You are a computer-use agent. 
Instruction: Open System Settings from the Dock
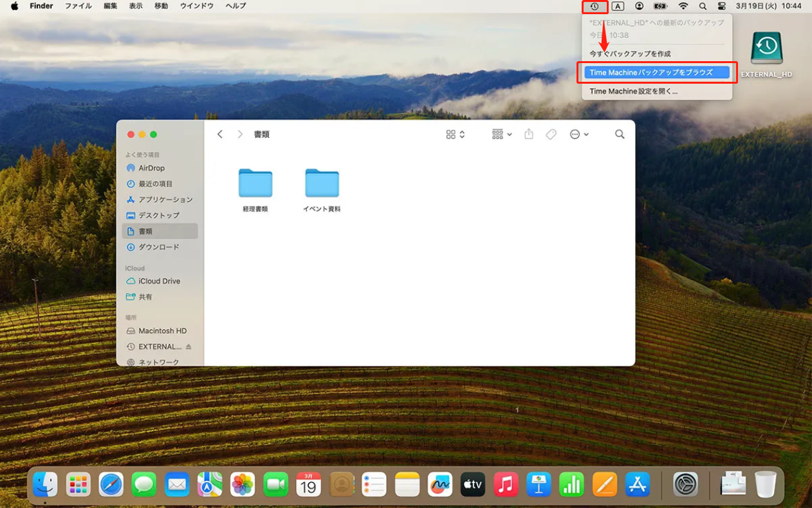[686, 484]
